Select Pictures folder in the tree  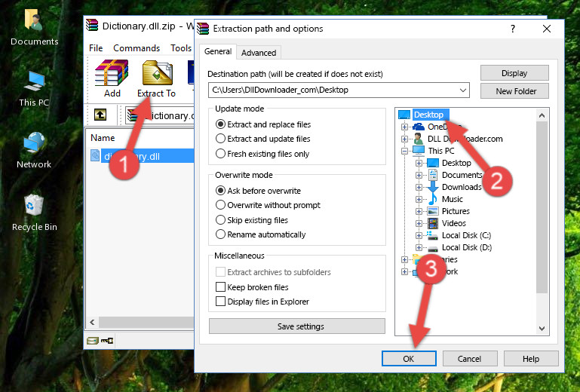point(456,211)
